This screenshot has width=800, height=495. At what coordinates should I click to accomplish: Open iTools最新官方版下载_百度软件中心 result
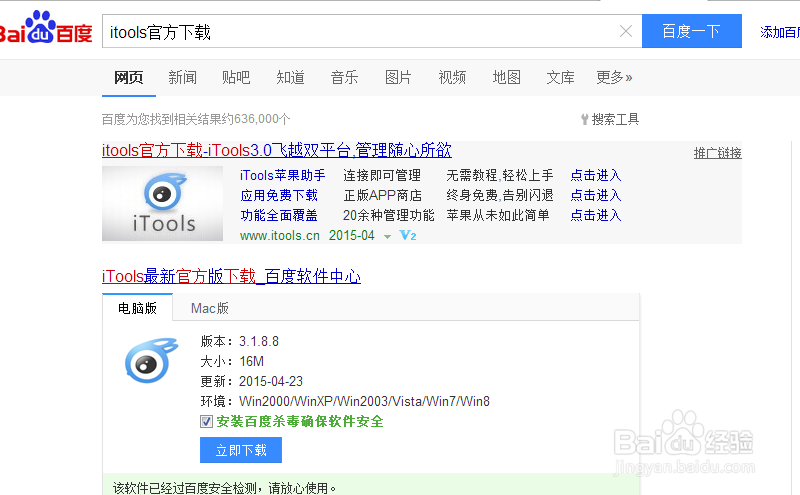tap(232, 277)
